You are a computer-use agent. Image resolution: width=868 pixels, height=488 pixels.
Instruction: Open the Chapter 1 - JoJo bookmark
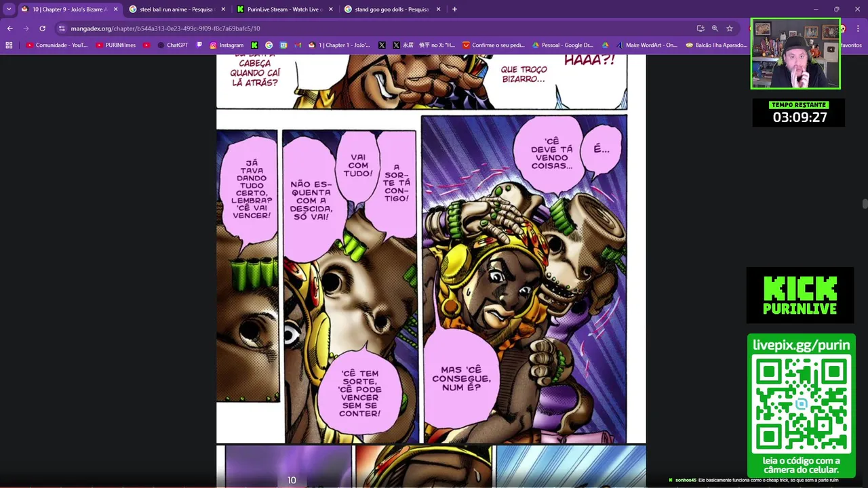pyautogui.click(x=339, y=45)
